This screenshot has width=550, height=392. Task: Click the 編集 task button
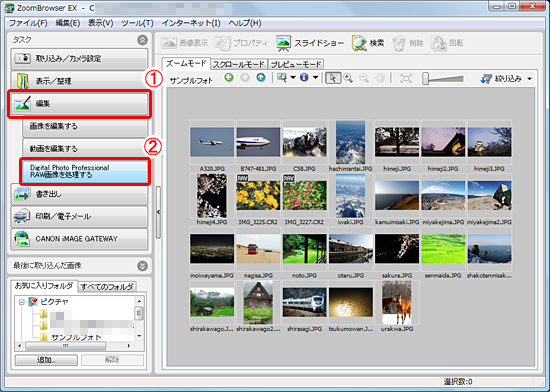[79, 104]
